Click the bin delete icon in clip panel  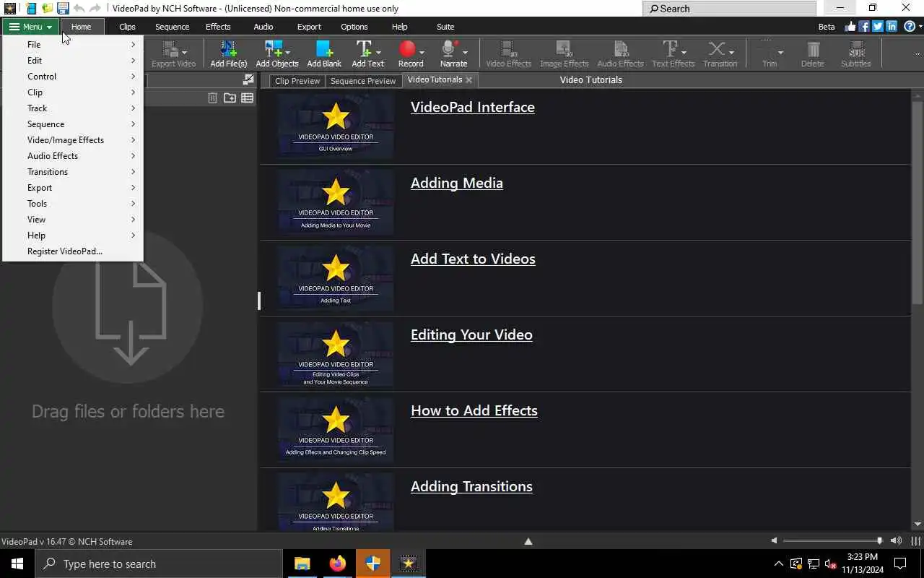click(x=212, y=98)
